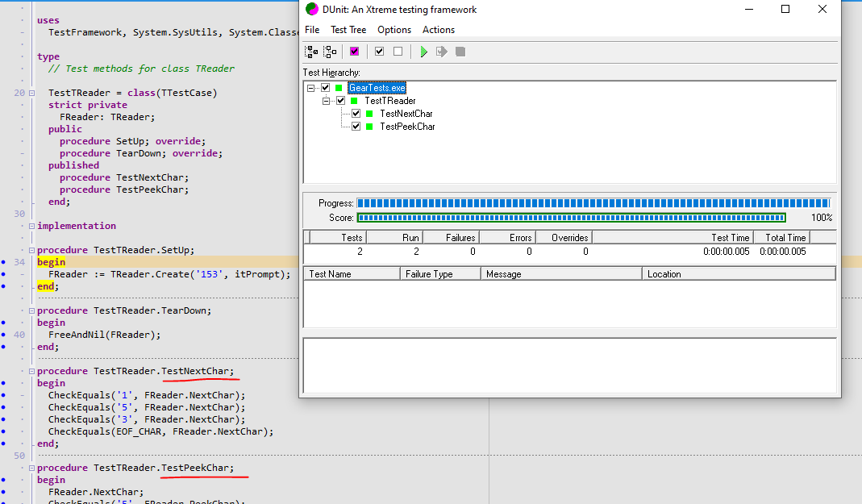Collapse the TestTReader.TestNextChar procedure fold
Viewport: 862px width, 504px height.
[32, 371]
